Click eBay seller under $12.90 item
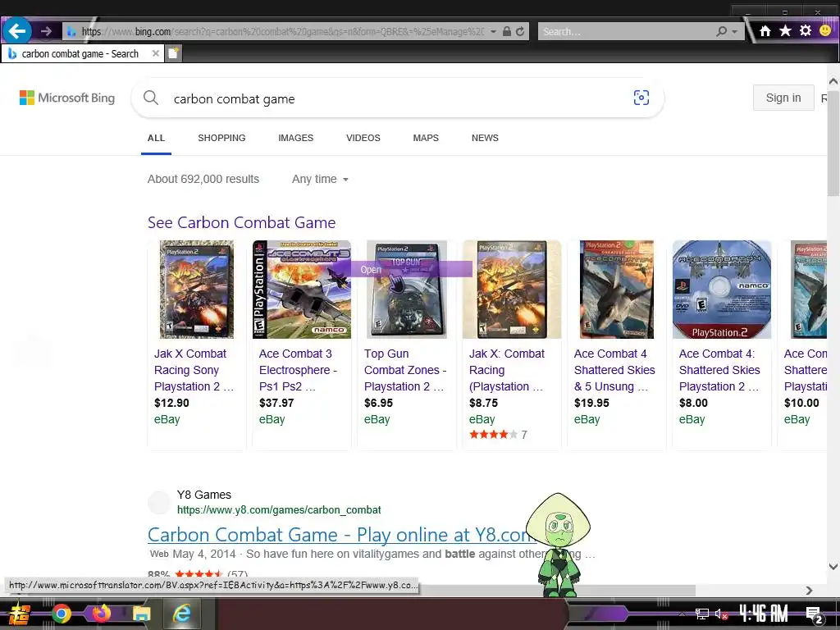Screen dimensions: 840x630 [167, 419]
